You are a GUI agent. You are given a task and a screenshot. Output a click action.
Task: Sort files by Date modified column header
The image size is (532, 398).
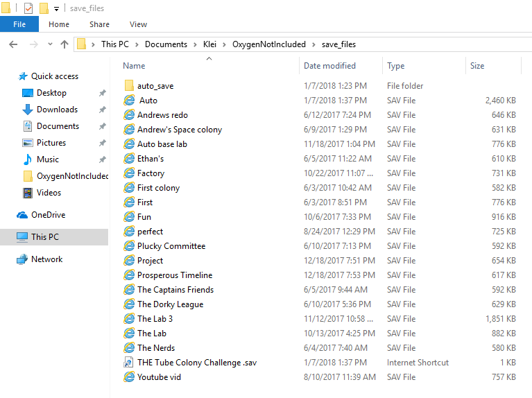[330, 66]
